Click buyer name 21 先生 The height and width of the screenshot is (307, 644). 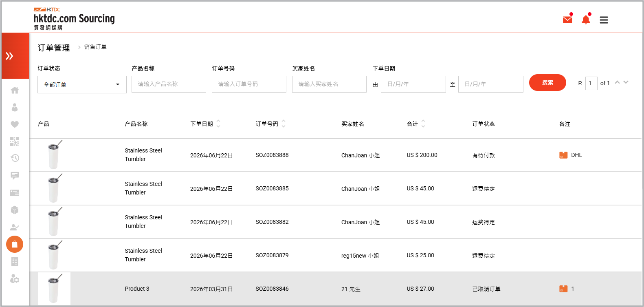click(x=351, y=289)
